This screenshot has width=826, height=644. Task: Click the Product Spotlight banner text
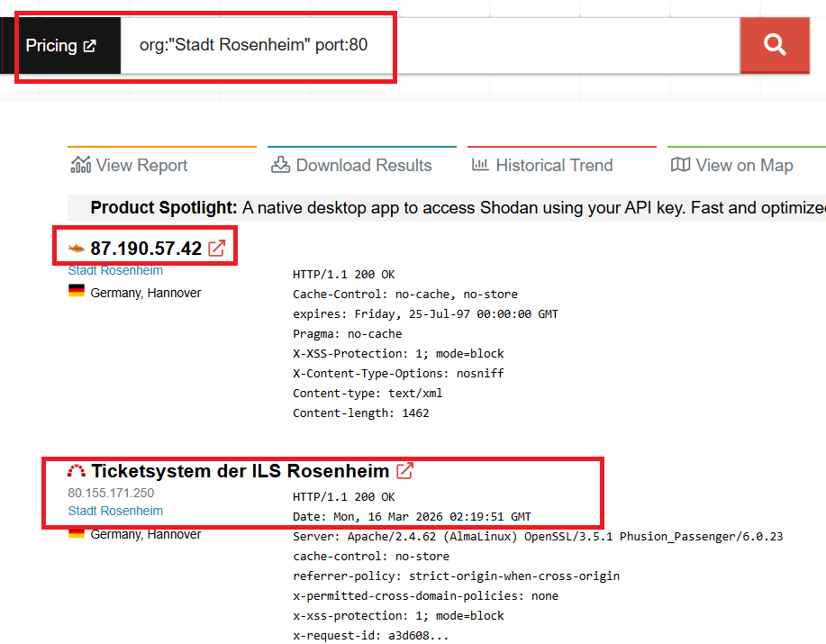450,208
